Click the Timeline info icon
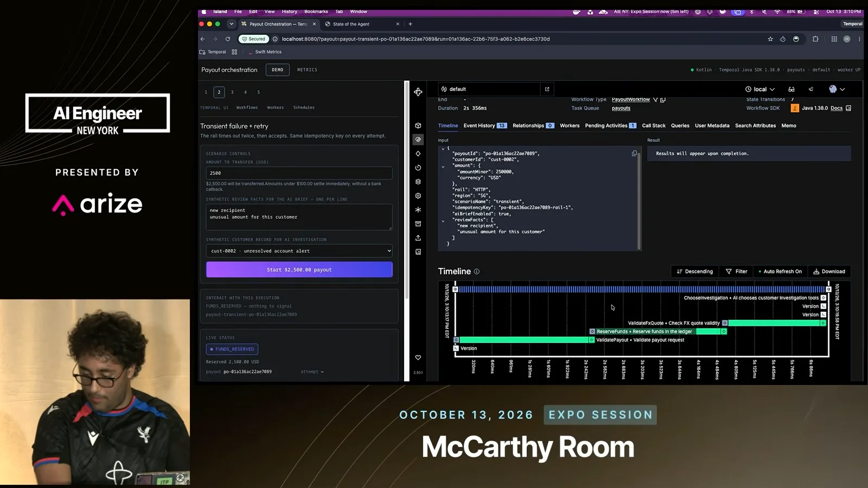Screen dimensions: 868x488 pos(476,272)
